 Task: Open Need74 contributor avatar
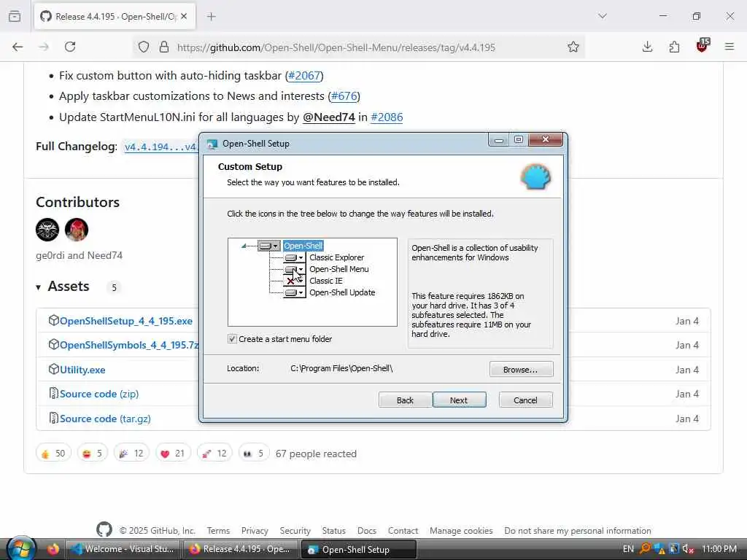point(77,230)
